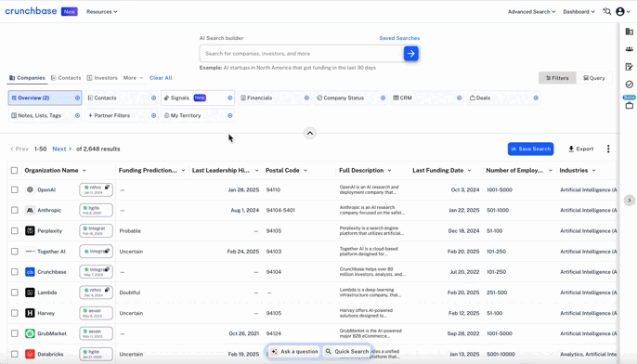Submit the AI search with blue arrow button
Screen dimensions: 637x364
tap(411, 54)
